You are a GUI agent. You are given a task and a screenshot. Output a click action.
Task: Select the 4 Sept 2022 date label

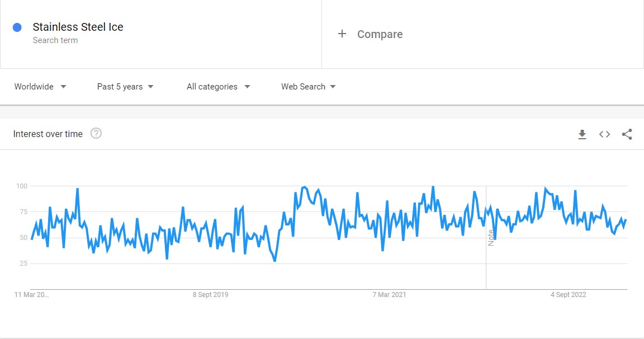(569, 295)
